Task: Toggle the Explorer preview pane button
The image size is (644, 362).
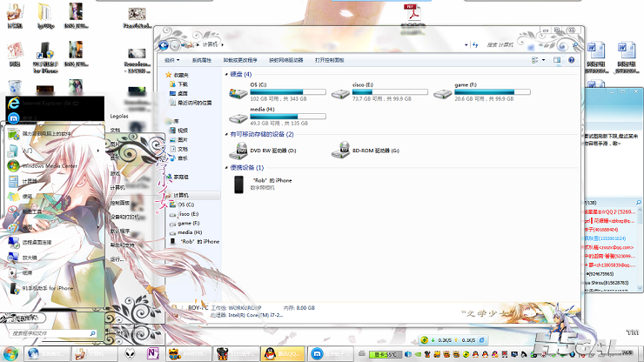Action: coord(556,60)
